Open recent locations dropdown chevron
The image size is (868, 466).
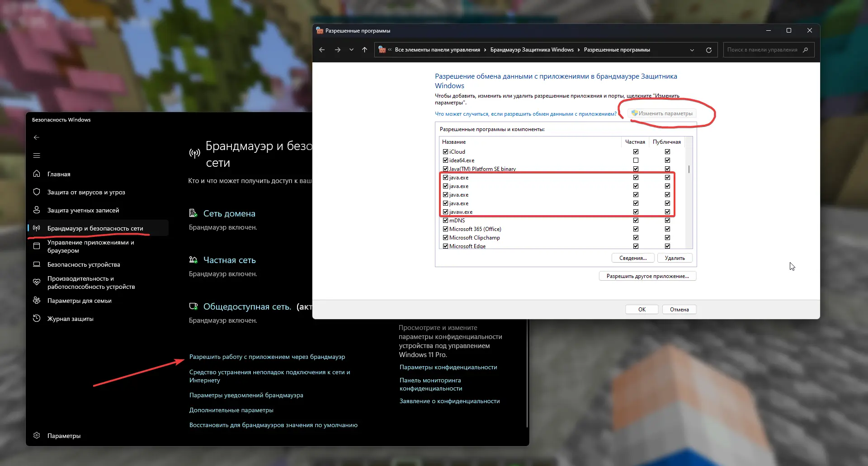[x=351, y=50]
